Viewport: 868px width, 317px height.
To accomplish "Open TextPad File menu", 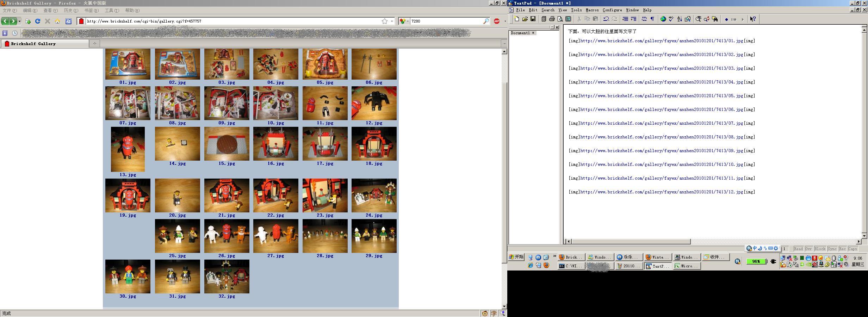I will [520, 10].
